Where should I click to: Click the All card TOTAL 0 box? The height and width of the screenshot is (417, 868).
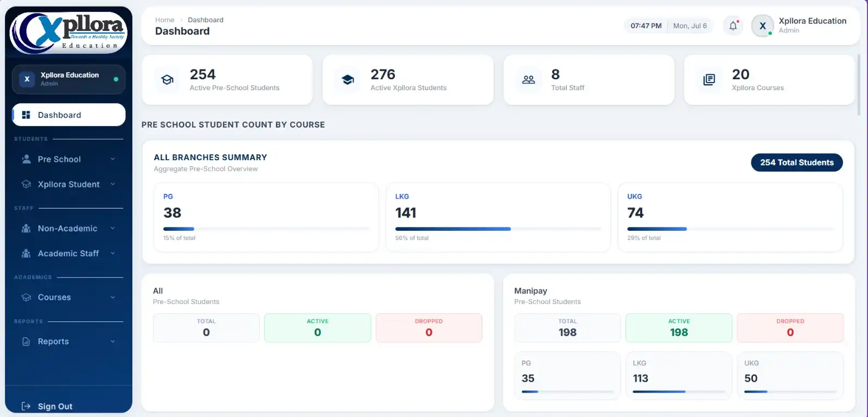tap(206, 328)
